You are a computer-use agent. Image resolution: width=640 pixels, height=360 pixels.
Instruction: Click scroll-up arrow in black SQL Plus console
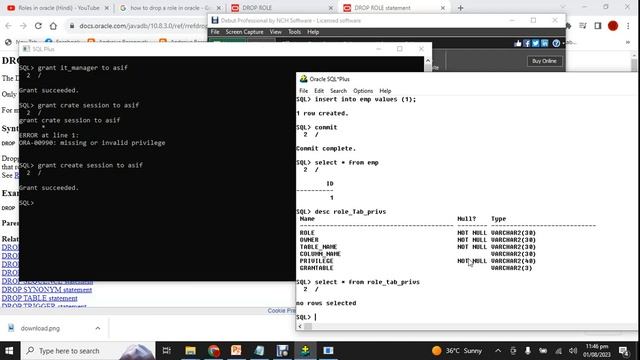[427, 60]
